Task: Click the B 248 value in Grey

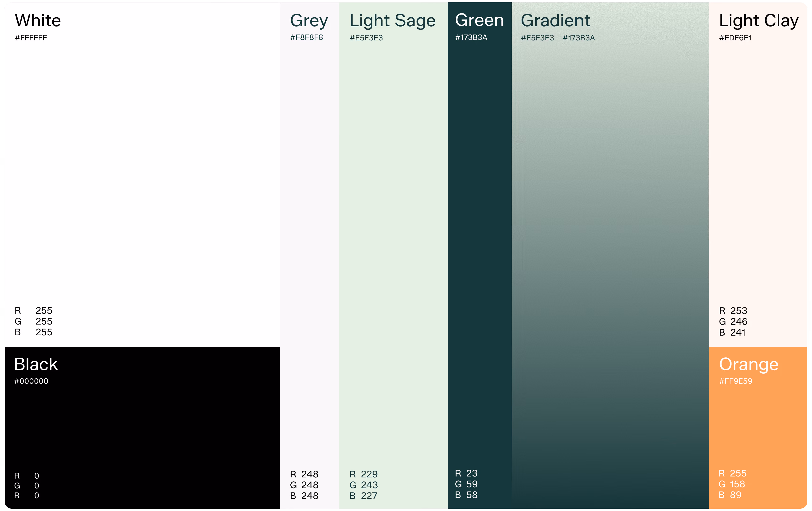Action: (x=304, y=496)
